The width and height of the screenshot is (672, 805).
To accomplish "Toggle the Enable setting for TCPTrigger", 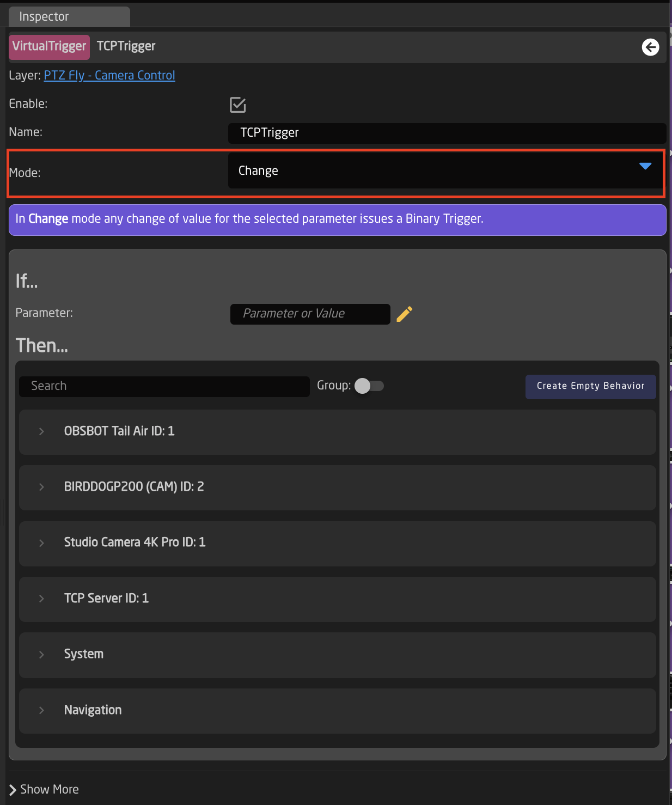I will (x=237, y=105).
